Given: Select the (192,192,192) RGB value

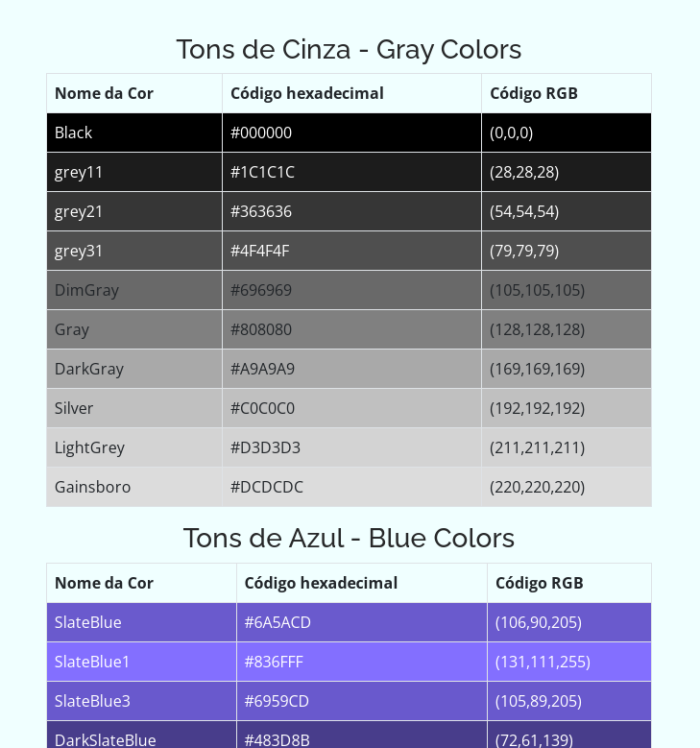Looking at the screenshot, I should (x=537, y=408).
